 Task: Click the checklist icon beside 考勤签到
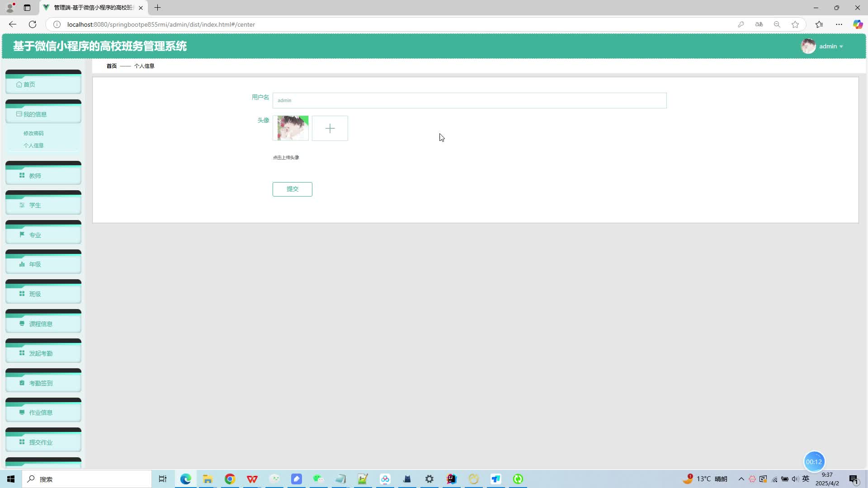point(22,383)
